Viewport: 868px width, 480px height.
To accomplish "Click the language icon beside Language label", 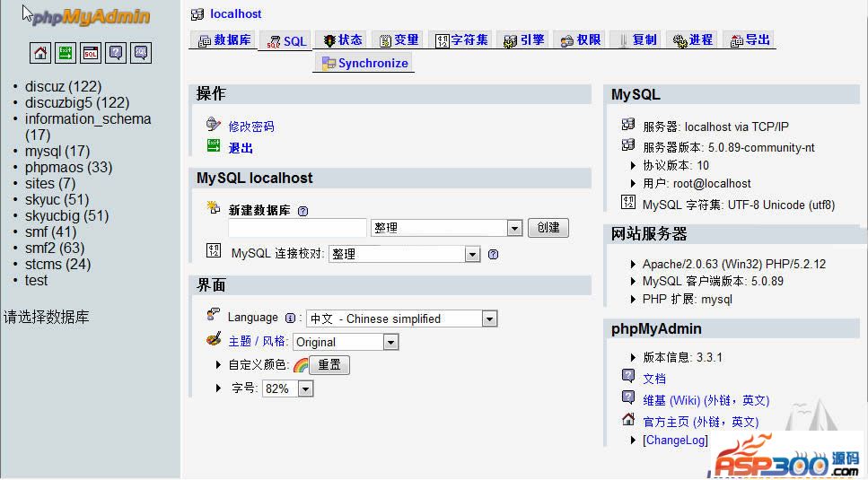I will tap(213, 315).
